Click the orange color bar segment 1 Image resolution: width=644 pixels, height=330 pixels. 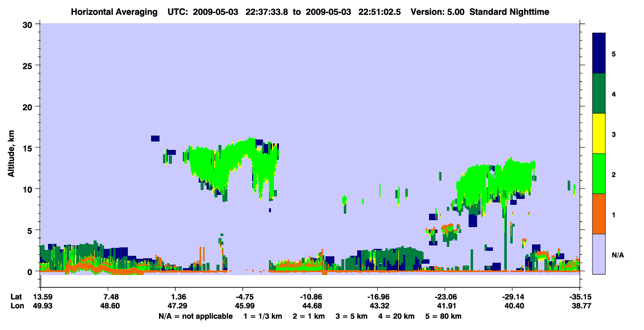pyautogui.click(x=599, y=214)
